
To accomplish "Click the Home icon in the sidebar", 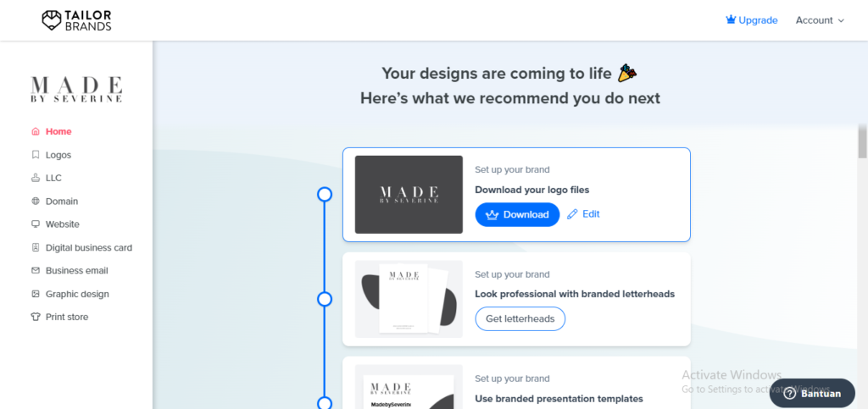I will 35,132.
